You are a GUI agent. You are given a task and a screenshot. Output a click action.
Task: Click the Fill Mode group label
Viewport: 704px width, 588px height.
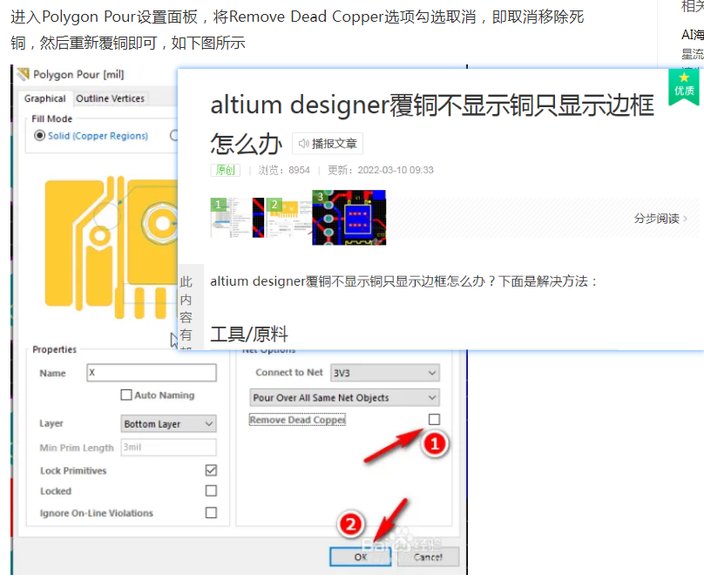tap(51, 119)
